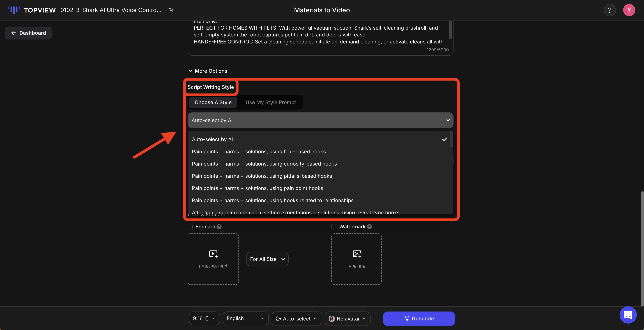This screenshot has width=644, height=330.
Task: Edit the project title with pencil icon
Action: [171, 10]
